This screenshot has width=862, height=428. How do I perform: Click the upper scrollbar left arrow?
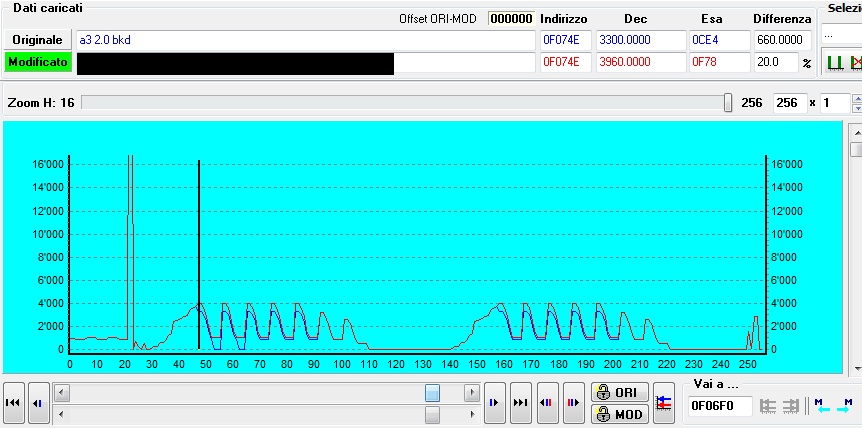[61, 393]
